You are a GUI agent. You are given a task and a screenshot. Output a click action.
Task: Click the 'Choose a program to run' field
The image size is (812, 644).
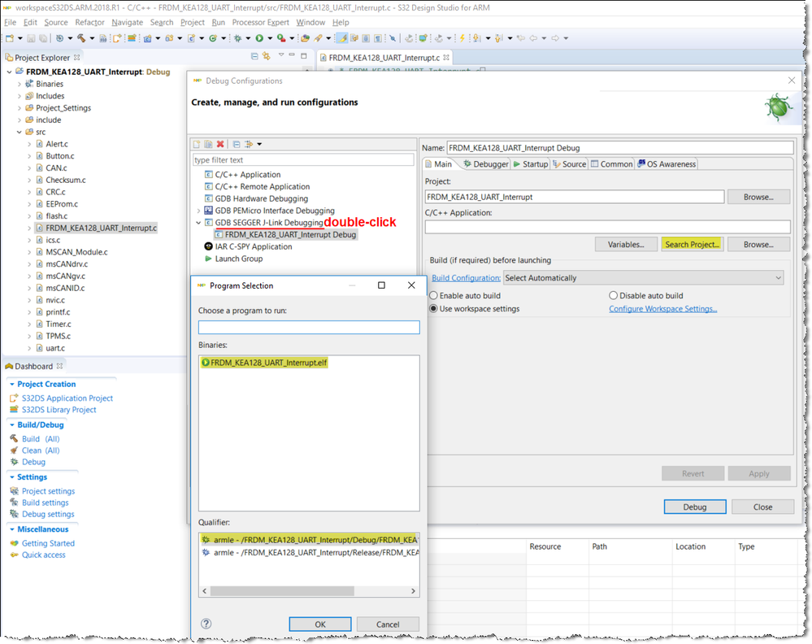pos(309,328)
